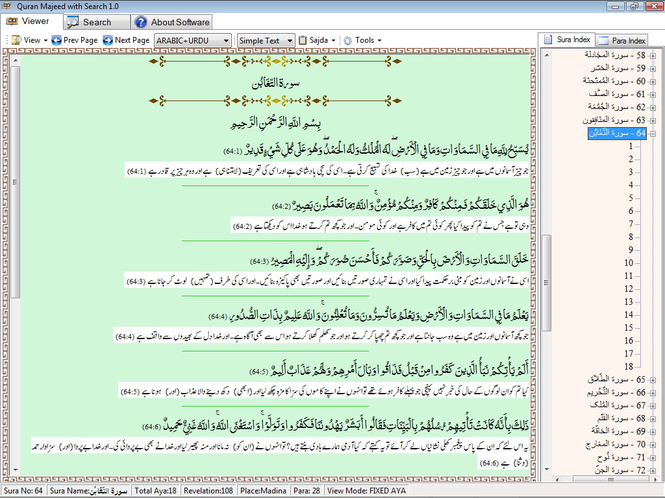Click the Bismillah heading line
The width and height of the screenshot is (665, 498).
276,123
